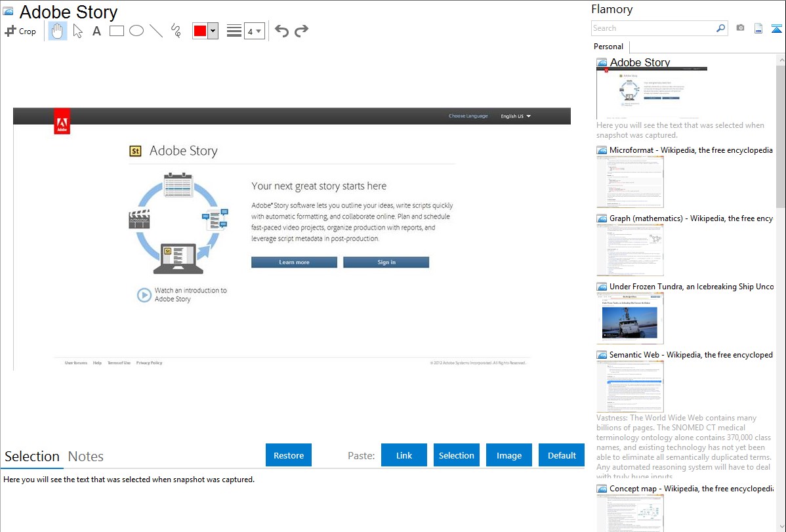Click Learn more in the snapshot
The height and width of the screenshot is (532, 786).
(294, 262)
